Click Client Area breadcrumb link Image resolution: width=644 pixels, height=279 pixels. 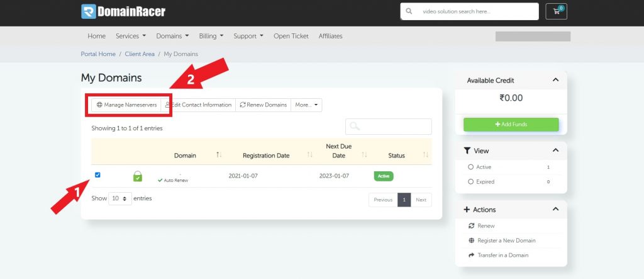coord(140,54)
